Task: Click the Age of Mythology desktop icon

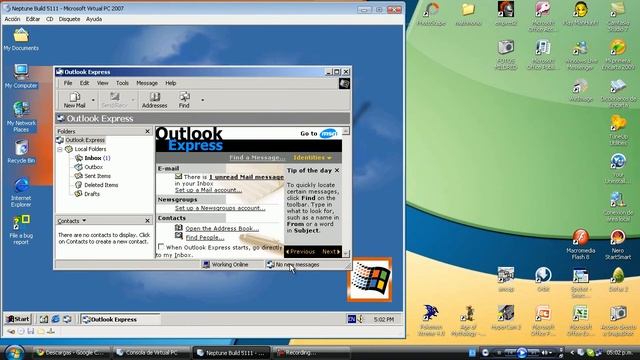Action: tap(468, 313)
